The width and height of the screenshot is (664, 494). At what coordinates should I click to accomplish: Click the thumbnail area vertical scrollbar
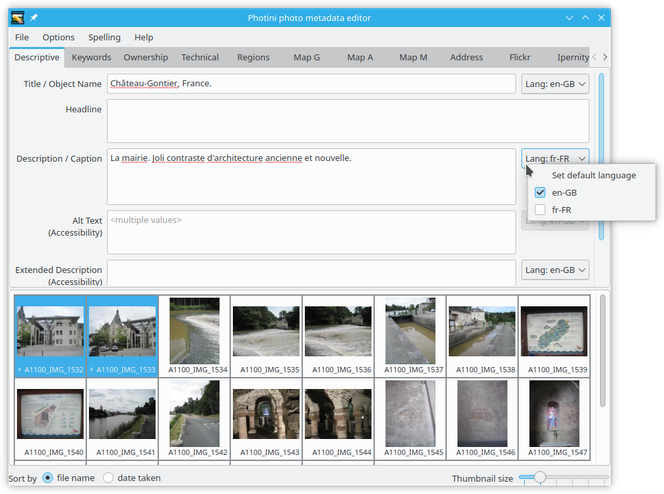[602, 351]
